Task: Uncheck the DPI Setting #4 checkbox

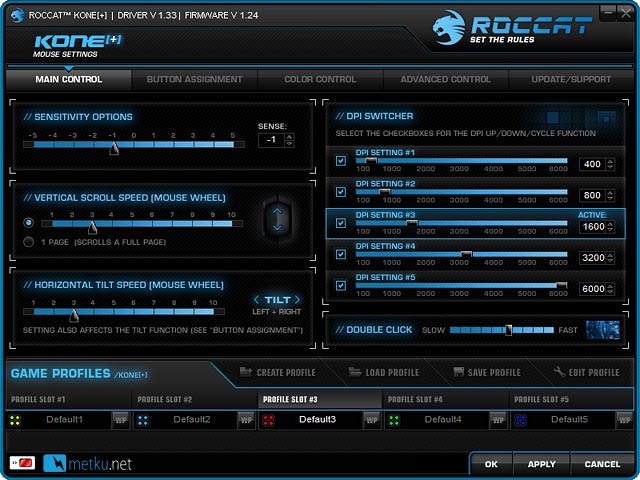Action: click(x=341, y=254)
